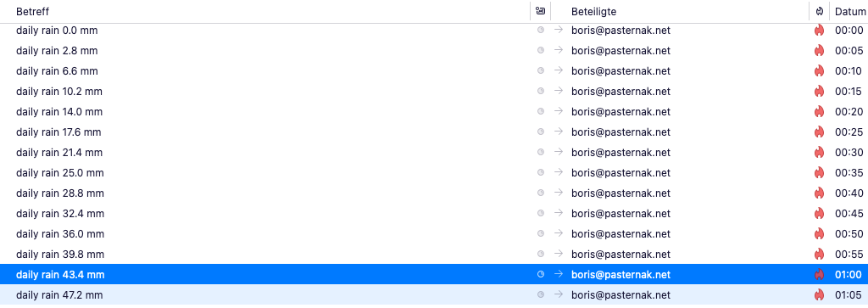Click boris@pasternak.net in the 00:15 row
Screen dimensions: 868x308
(x=620, y=92)
